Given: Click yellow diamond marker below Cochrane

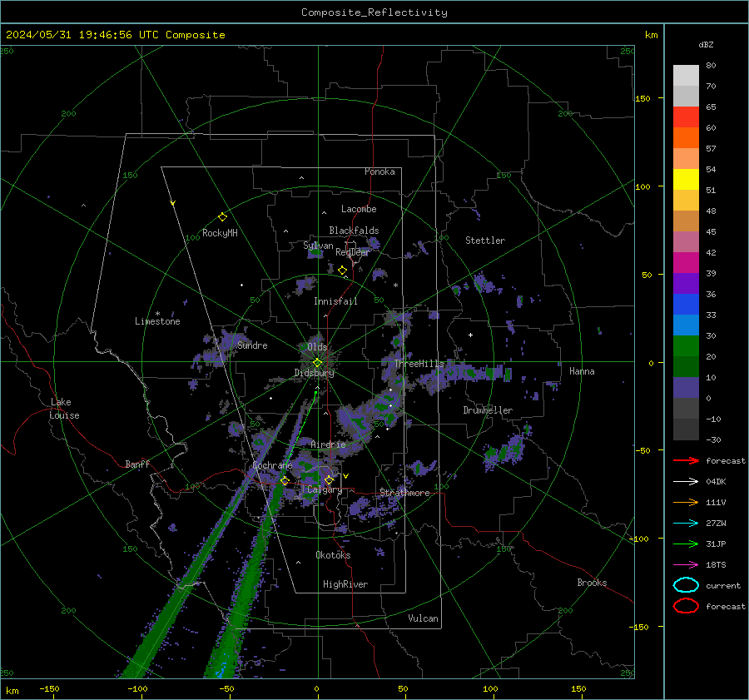Looking at the screenshot, I should click(285, 481).
